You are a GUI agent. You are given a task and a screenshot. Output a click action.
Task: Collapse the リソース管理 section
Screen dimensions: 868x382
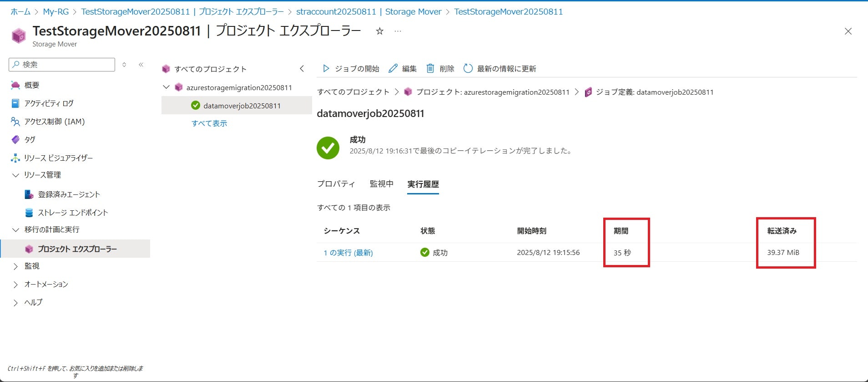point(15,175)
